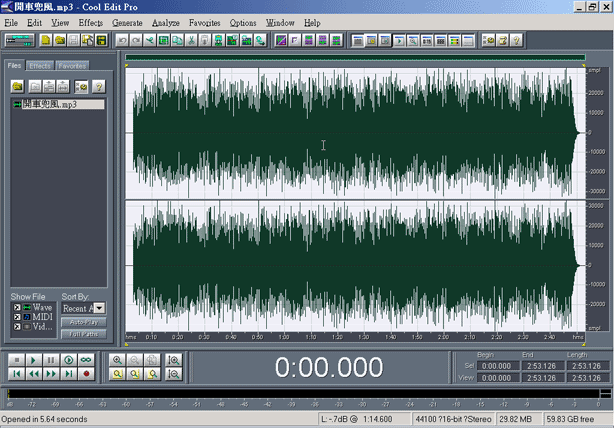Open the Window menu

point(280,23)
